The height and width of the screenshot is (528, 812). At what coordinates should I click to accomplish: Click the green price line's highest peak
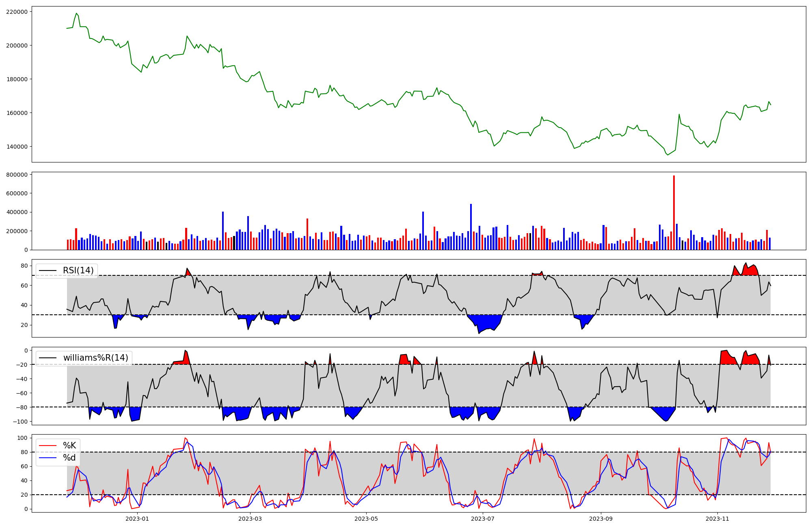76,13
